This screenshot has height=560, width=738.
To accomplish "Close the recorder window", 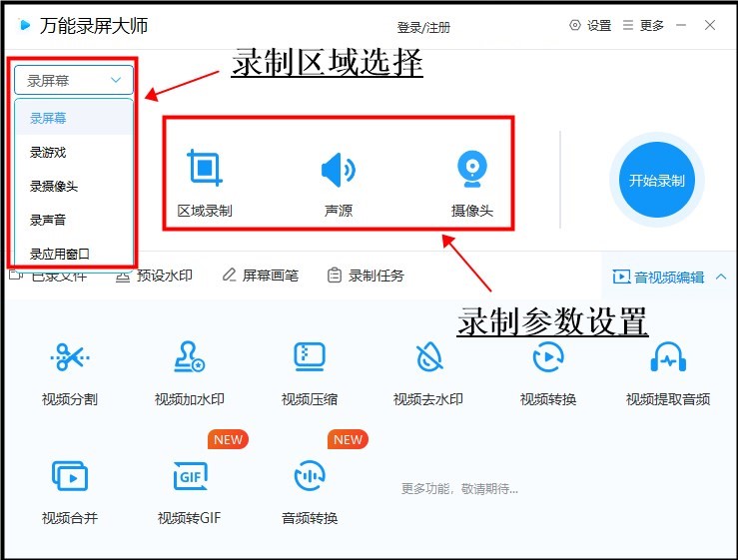I will point(710,25).
